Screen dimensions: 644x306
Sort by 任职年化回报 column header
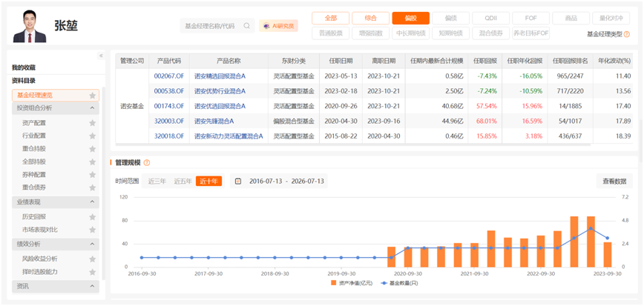525,61
